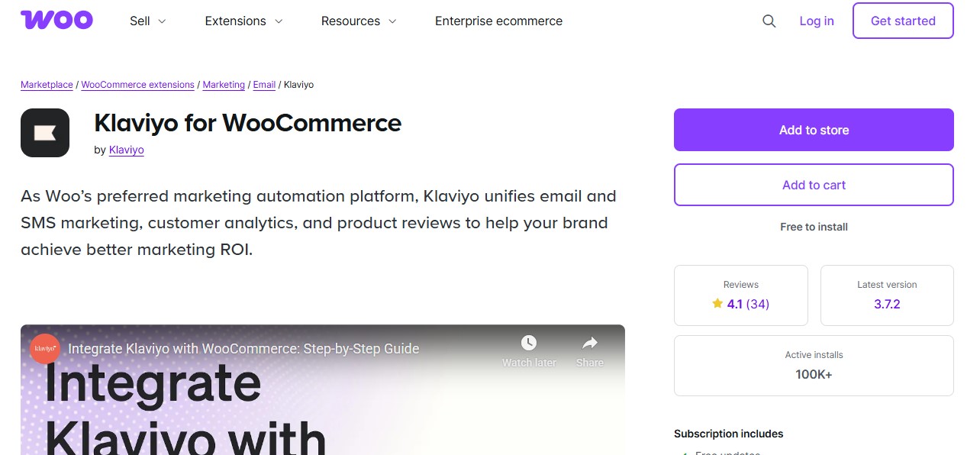The width and height of the screenshot is (980, 455).
Task: Open the Email breadcrumb category
Action: pyautogui.click(x=264, y=84)
